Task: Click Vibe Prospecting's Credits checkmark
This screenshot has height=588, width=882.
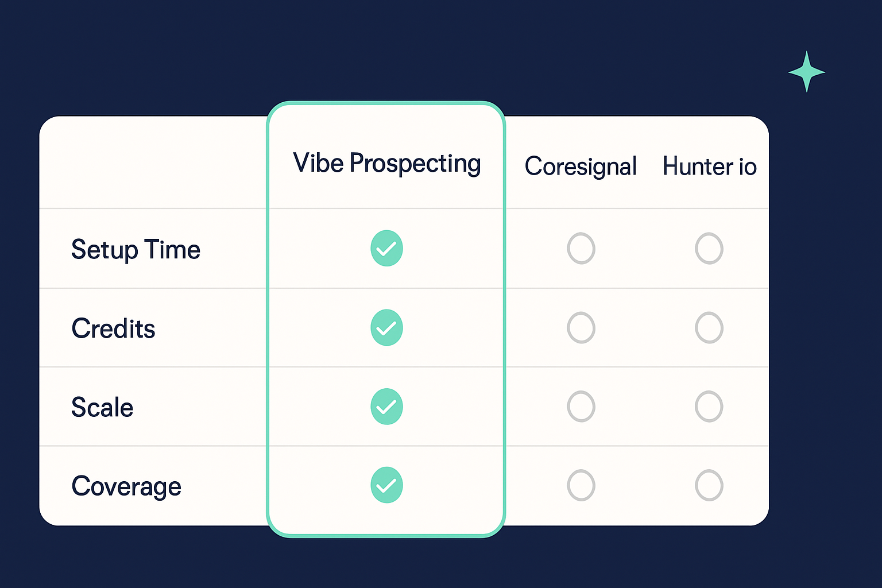Action: pos(386,327)
